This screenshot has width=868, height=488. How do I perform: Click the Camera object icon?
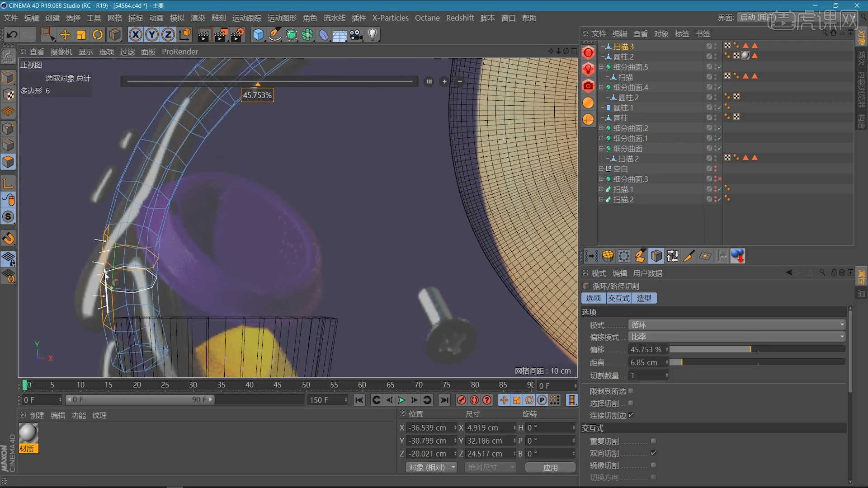[x=356, y=35]
